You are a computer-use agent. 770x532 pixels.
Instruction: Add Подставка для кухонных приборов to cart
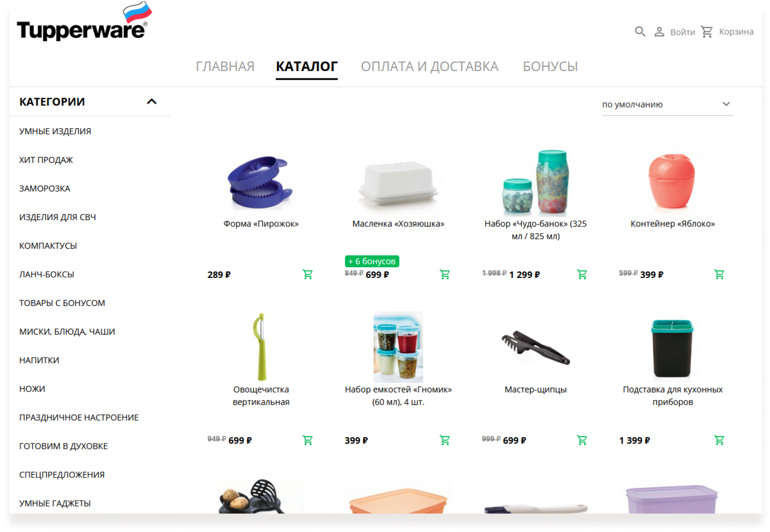tap(719, 440)
